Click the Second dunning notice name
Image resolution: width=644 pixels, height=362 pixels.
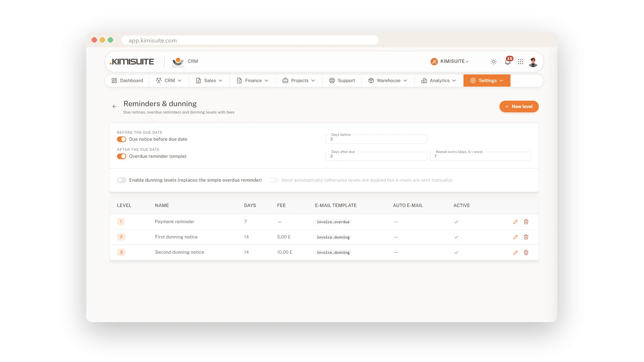(x=179, y=252)
